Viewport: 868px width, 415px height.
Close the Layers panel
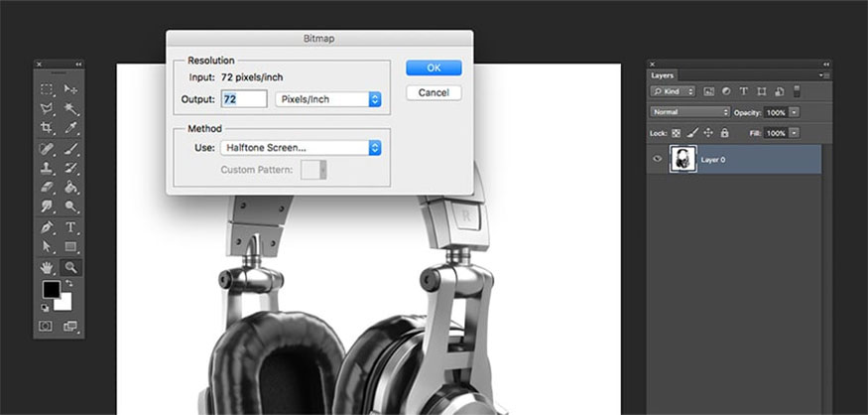652,65
